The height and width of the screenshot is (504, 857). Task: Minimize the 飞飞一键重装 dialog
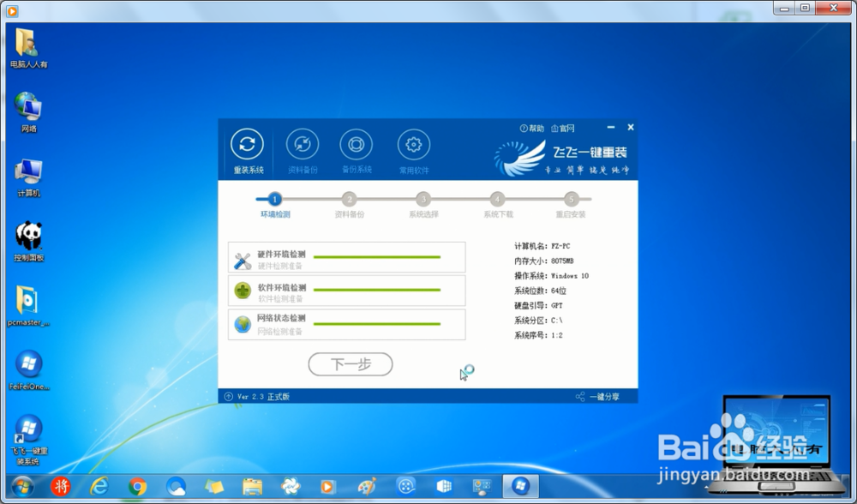tap(611, 127)
